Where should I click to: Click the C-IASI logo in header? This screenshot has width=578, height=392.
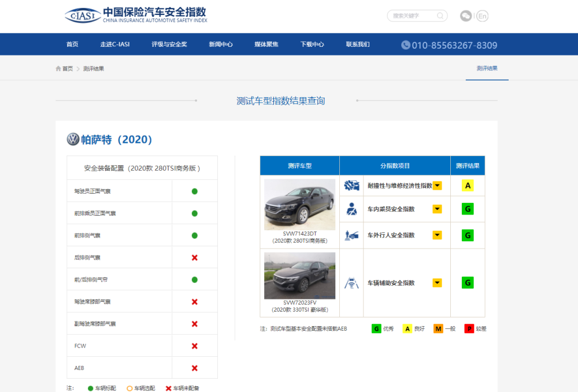[83, 16]
